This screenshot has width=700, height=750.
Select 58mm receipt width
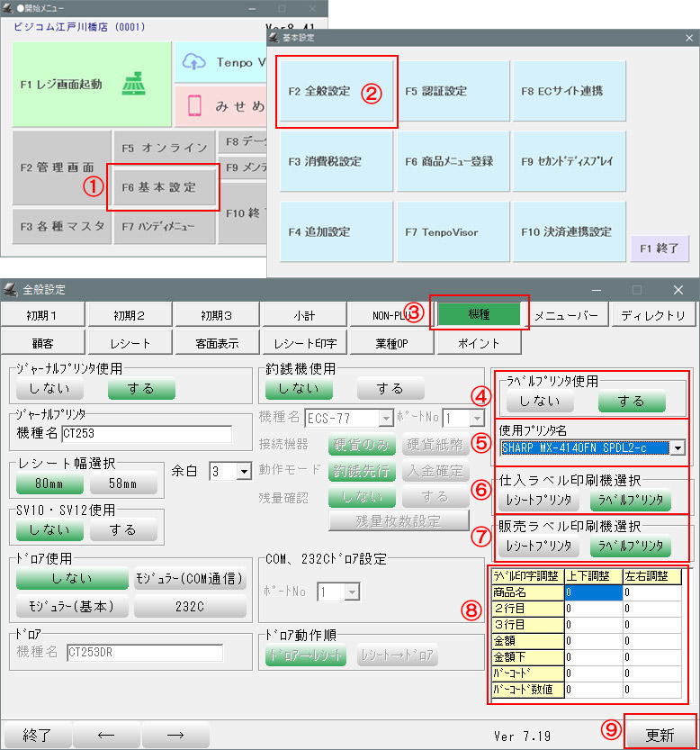(x=122, y=483)
